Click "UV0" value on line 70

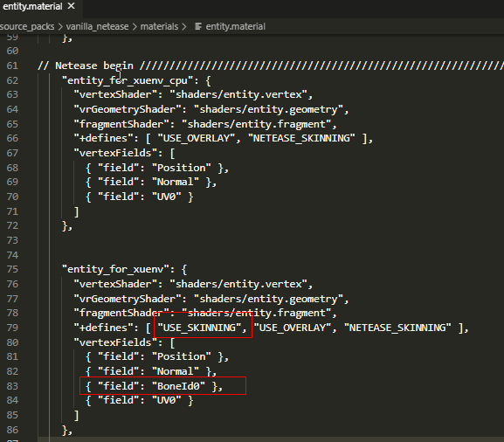pos(166,197)
